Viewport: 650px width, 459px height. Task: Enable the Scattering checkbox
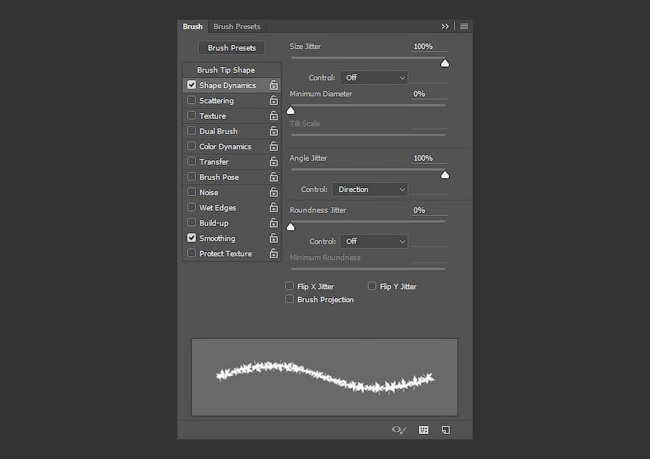click(x=192, y=100)
